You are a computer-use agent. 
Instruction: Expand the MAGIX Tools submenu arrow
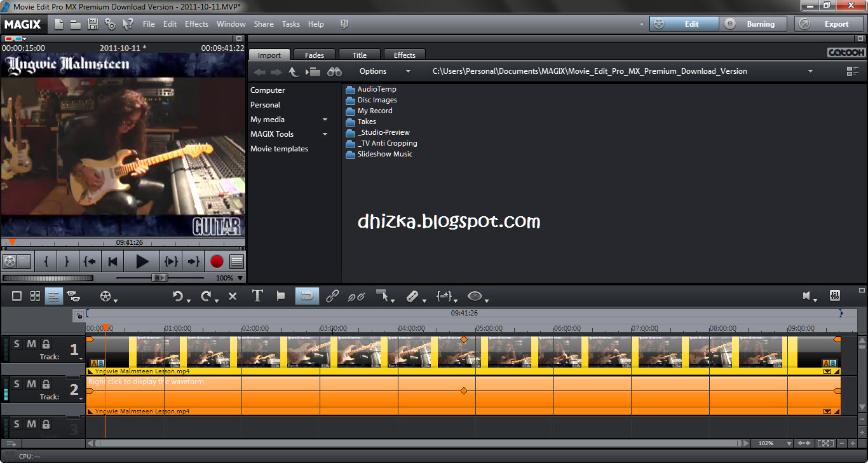(325, 134)
